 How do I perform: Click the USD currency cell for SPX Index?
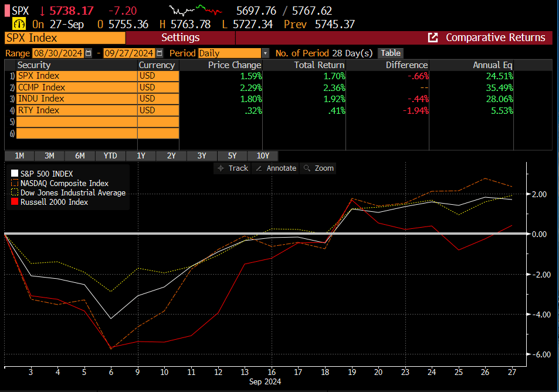click(158, 76)
